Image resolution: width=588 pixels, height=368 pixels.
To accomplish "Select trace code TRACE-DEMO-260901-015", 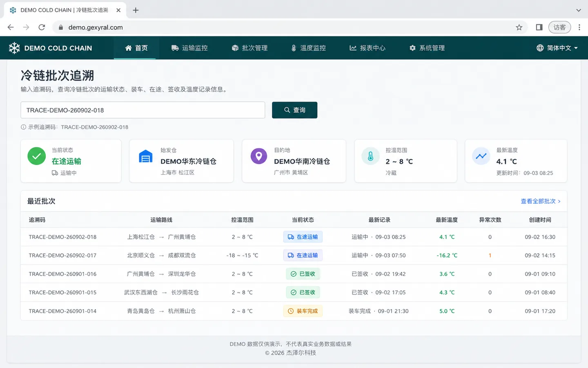I will (62, 293).
